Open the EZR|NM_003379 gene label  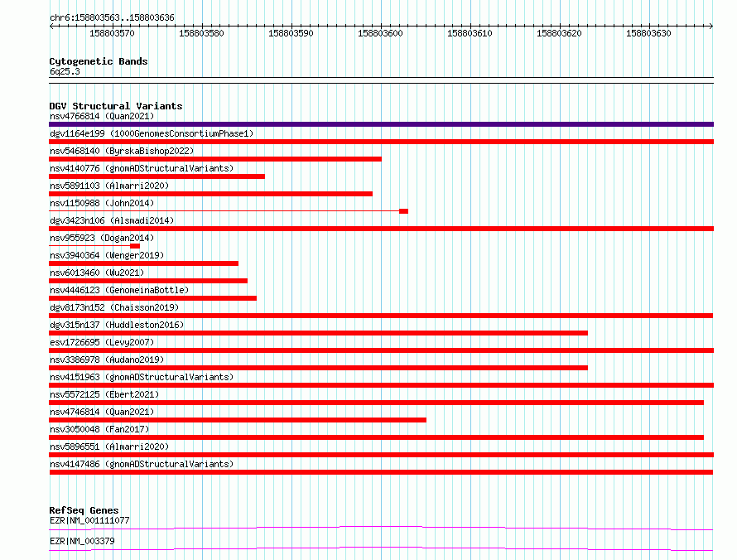(82, 541)
